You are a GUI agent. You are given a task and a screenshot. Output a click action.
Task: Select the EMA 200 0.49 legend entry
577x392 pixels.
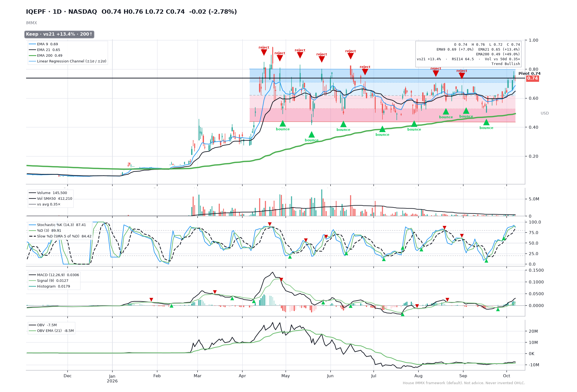(45, 55)
